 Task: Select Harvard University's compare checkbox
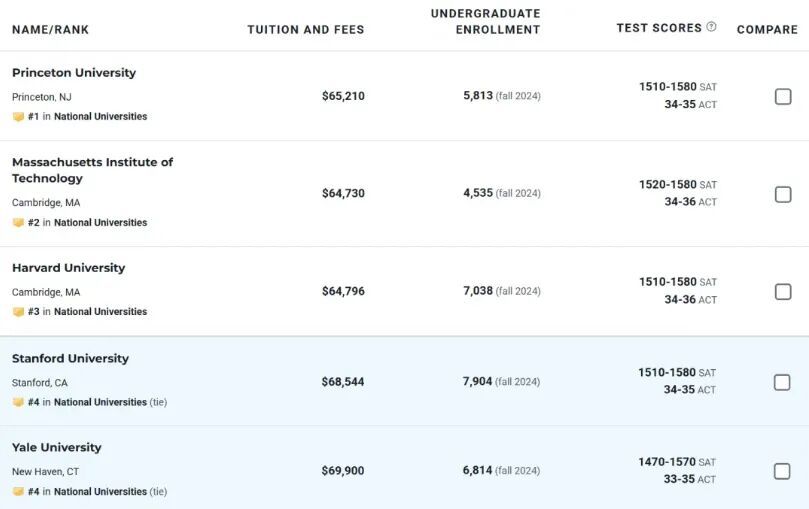(783, 291)
